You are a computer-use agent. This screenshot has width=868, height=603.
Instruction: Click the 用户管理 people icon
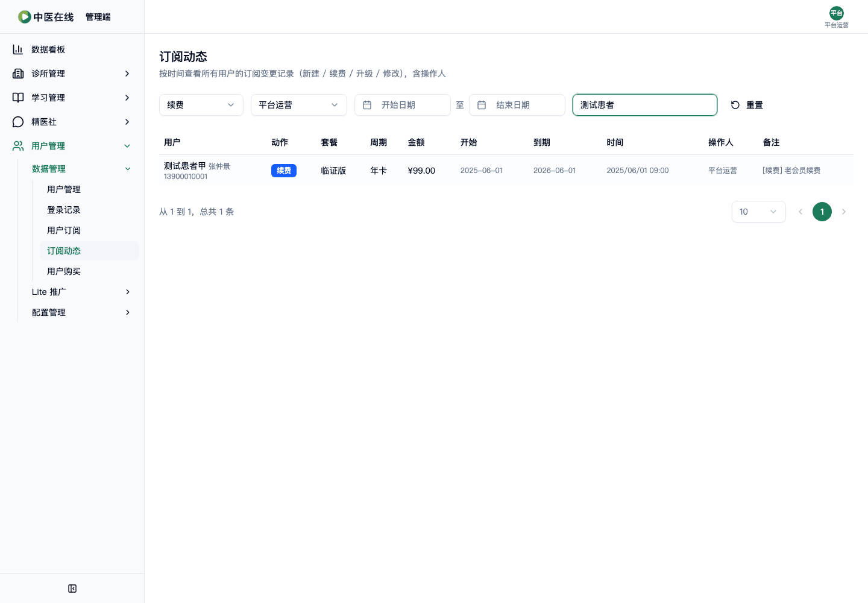tap(18, 146)
